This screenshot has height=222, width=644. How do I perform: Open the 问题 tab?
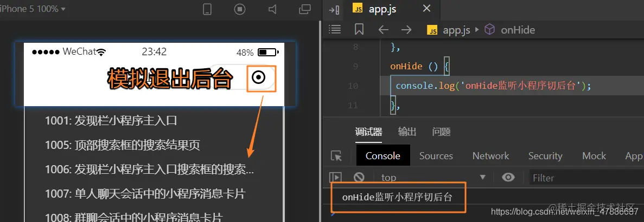click(442, 132)
